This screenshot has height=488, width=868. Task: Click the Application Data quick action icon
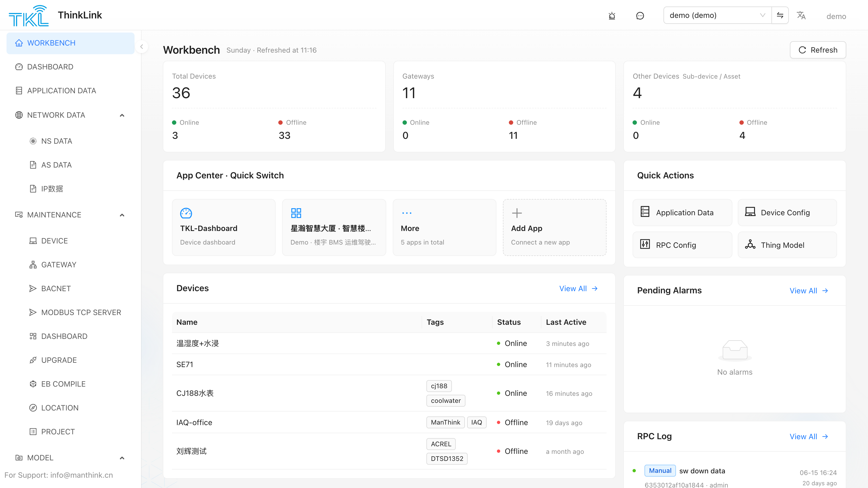pos(644,211)
